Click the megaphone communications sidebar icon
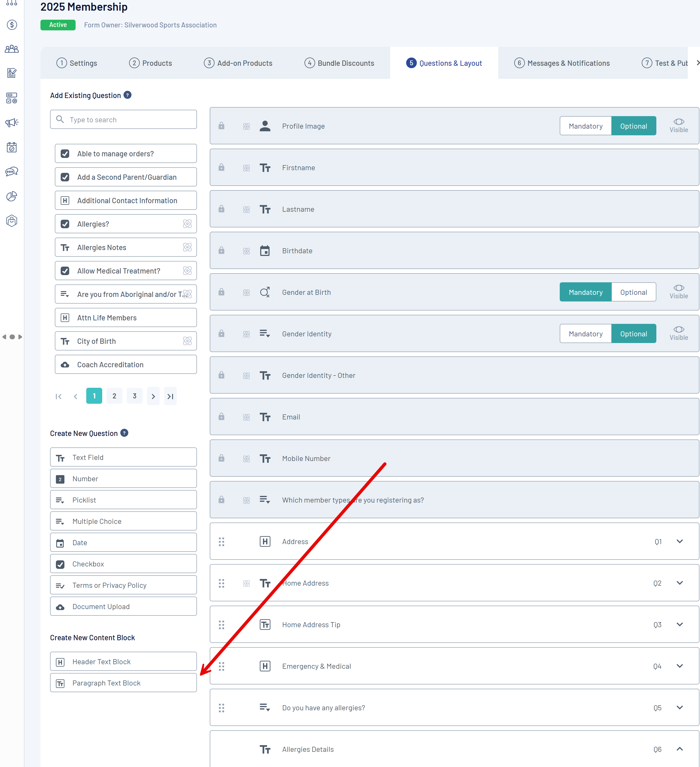This screenshot has width=700, height=767. coord(12,123)
